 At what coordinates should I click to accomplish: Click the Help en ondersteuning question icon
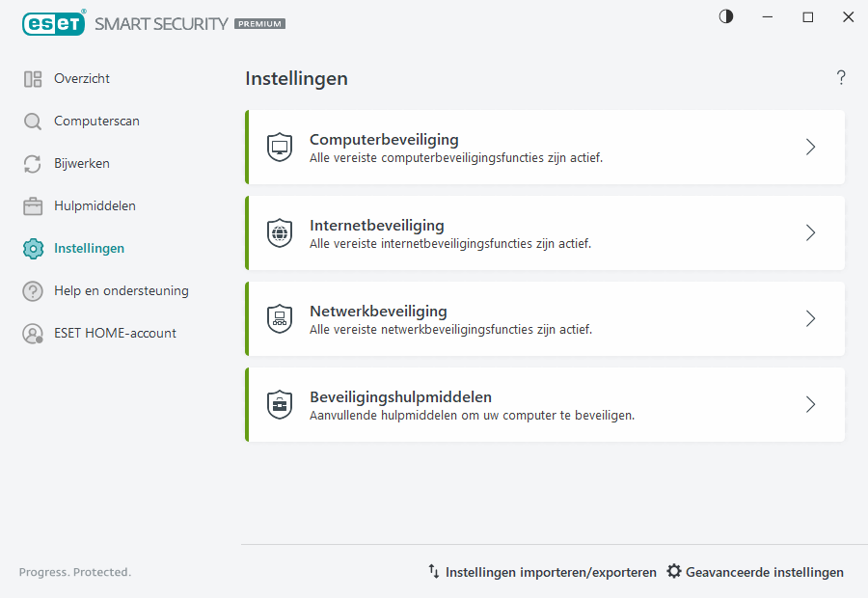coord(32,290)
